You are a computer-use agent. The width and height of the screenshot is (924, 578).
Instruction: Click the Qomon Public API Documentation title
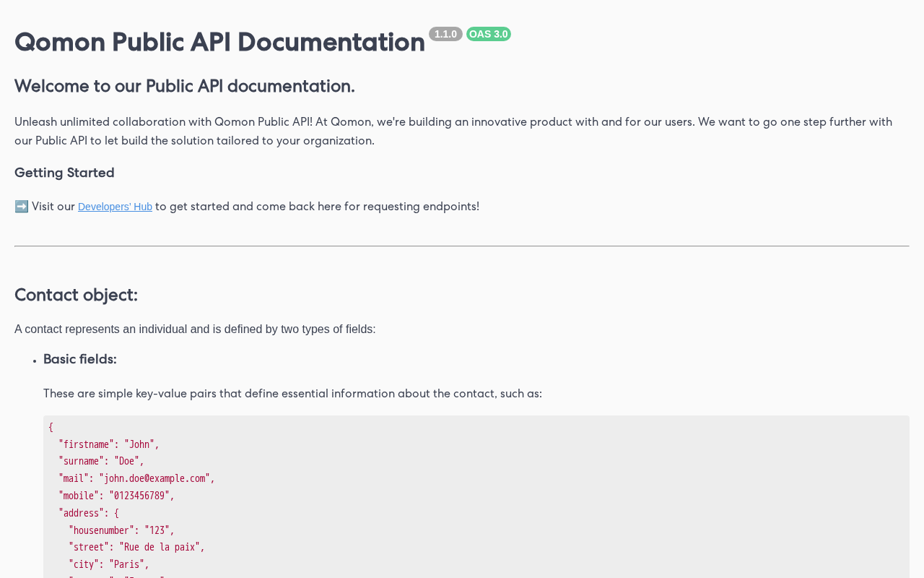pyautogui.click(x=219, y=43)
